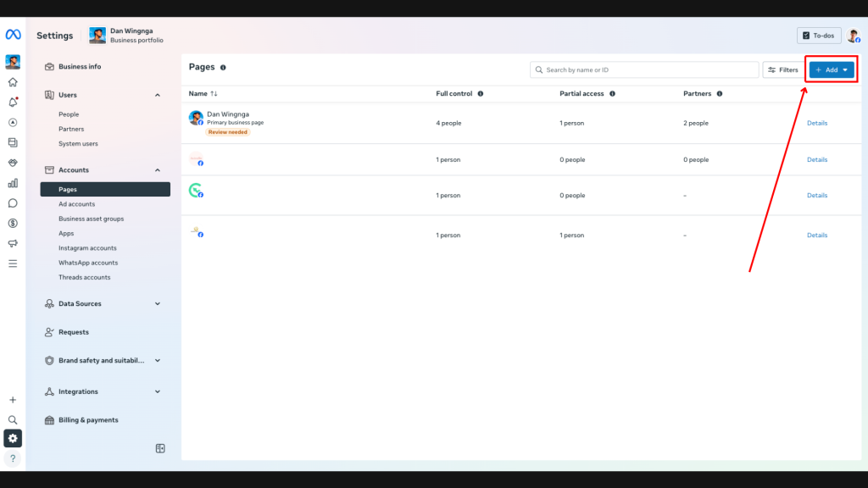Click the pink logo page thumbnail
Viewport: 868px width, 488px height.
[196, 158]
